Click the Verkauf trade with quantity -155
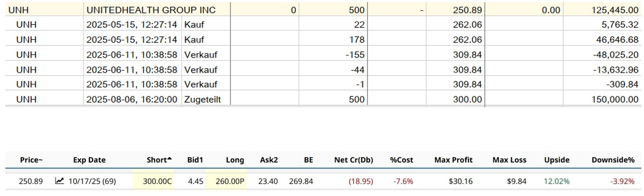Viewport: 644px width, 196px height. click(324, 54)
